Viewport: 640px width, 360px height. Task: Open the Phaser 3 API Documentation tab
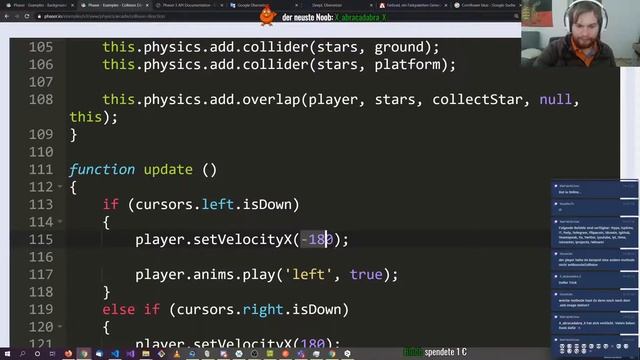point(189,5)
